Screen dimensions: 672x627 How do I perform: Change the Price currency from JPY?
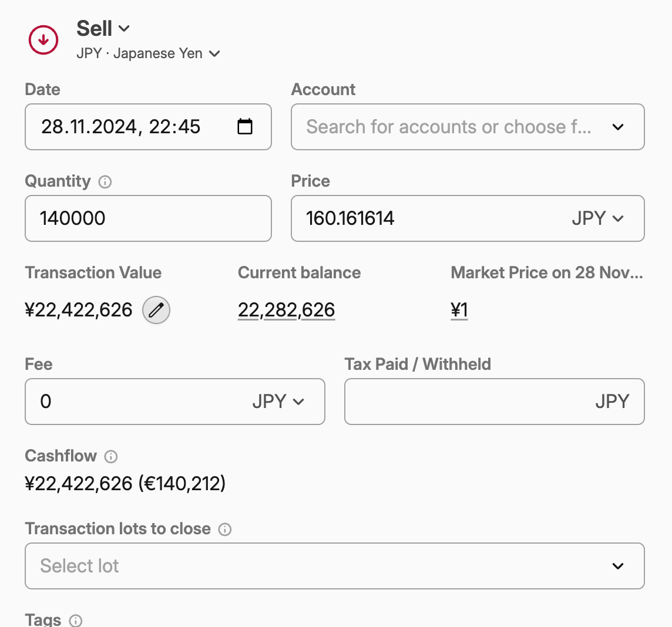[597, 218]
